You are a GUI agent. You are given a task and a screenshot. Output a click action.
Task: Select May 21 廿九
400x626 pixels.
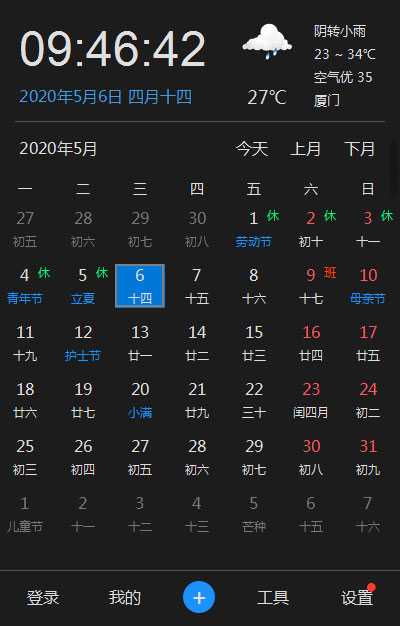coord(197,400)
